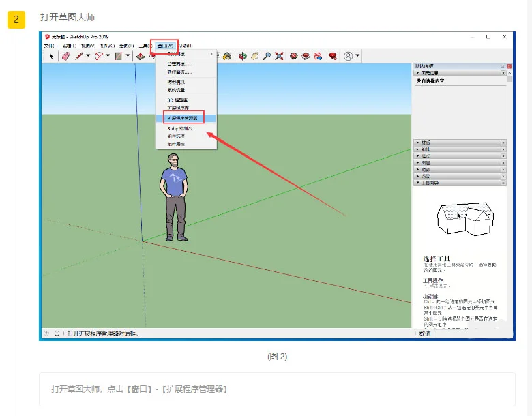
Task: Select 扩展程序管理器 menu entry
Action: click(x=186, y=118)
